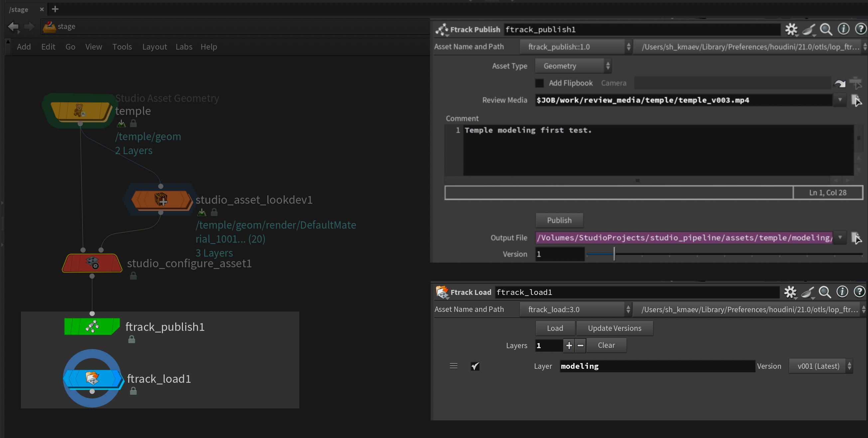Image resolution: width=868 pixels, height=438 pixels.
Task: Click the Ftrack Publish node type icon
Action: 442,30
